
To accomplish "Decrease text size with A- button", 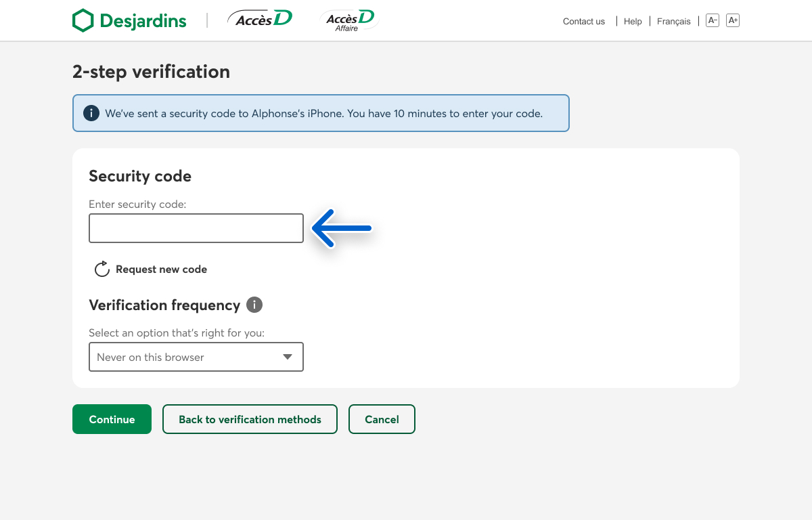I will [x=712, y=20].
